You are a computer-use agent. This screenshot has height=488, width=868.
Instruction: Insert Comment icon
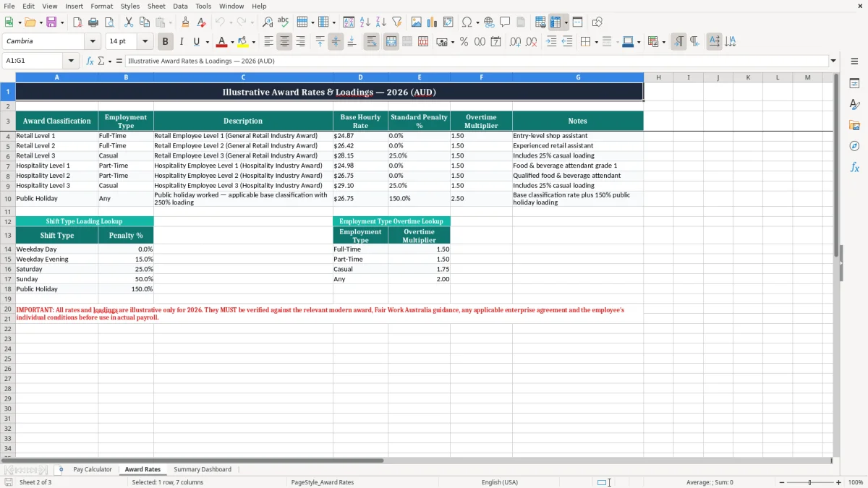coord(505,22)
